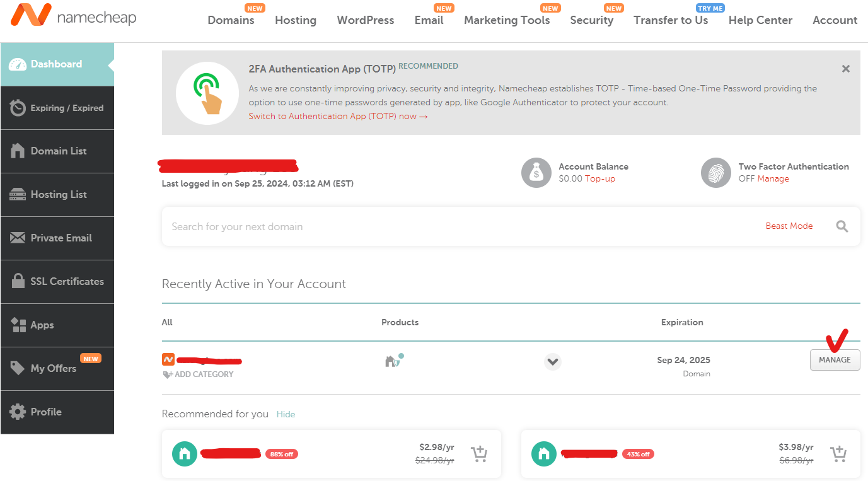
Task: Click the TOTP fingerprint tap icon
Action: click(207, 93)
